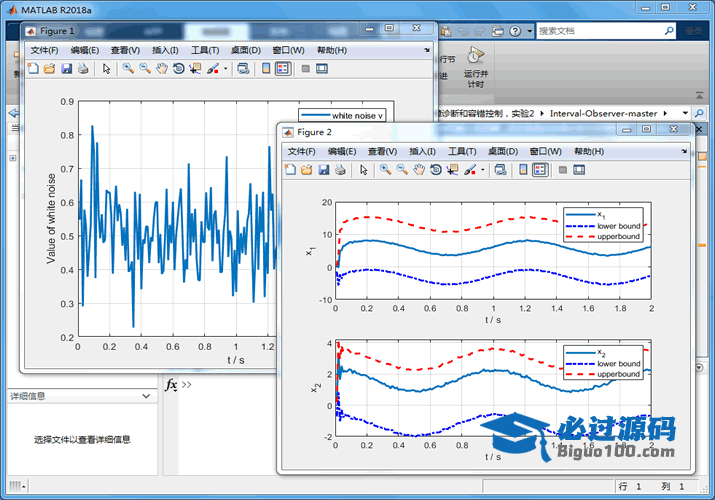Image resolution: width=715 pixels, height=500 pixels.
Task: Toggle Insert Legend in Figure 1 toolbar
Action: [283, 69]
